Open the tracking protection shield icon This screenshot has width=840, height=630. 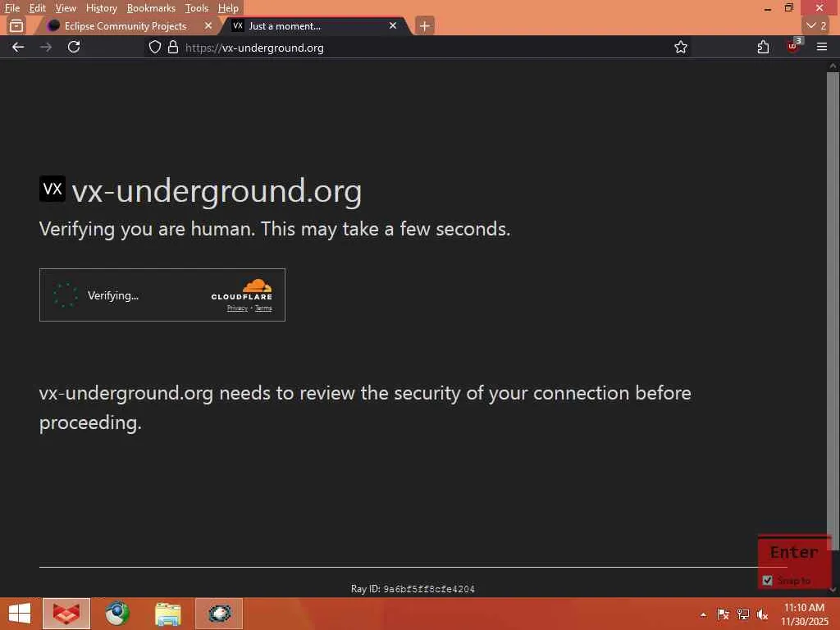(x=155, y=47)
